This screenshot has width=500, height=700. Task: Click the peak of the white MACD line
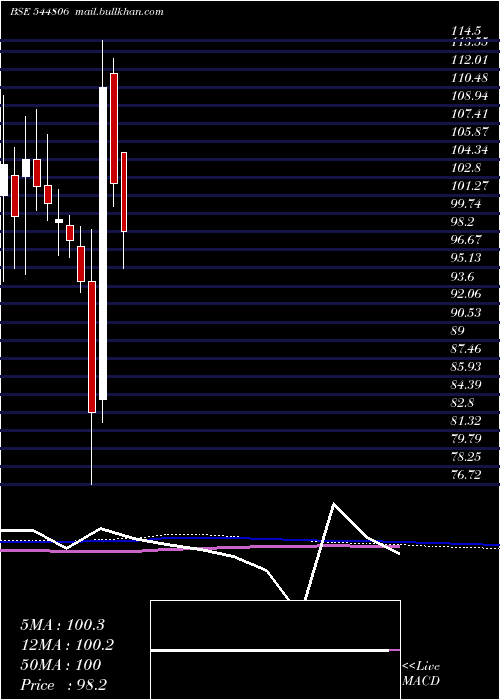[x=333, y=504]
